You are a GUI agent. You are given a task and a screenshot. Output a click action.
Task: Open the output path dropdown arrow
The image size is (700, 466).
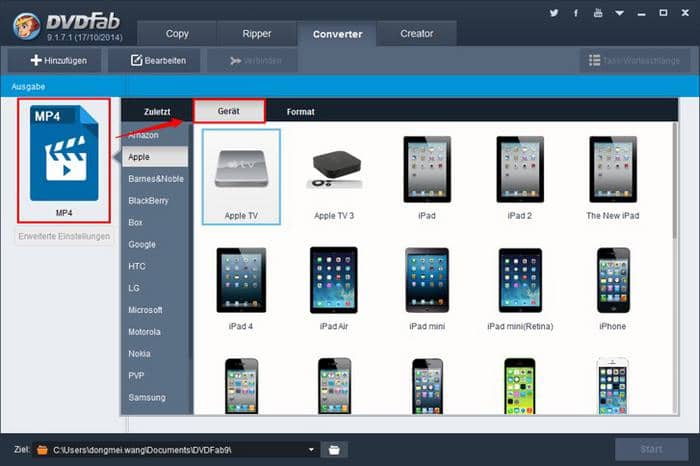(x=313, y=449)
